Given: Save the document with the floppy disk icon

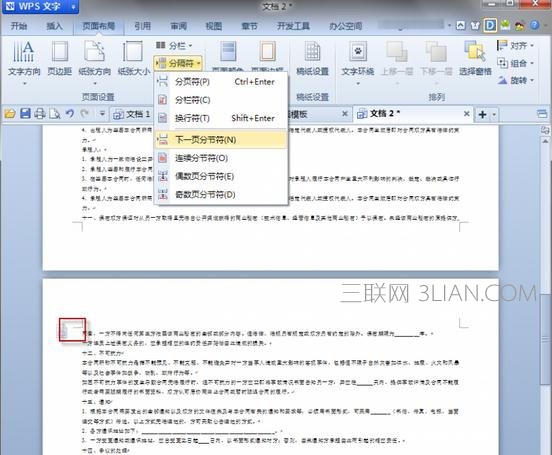Looking at the screenshot, I should pos(25,114).
